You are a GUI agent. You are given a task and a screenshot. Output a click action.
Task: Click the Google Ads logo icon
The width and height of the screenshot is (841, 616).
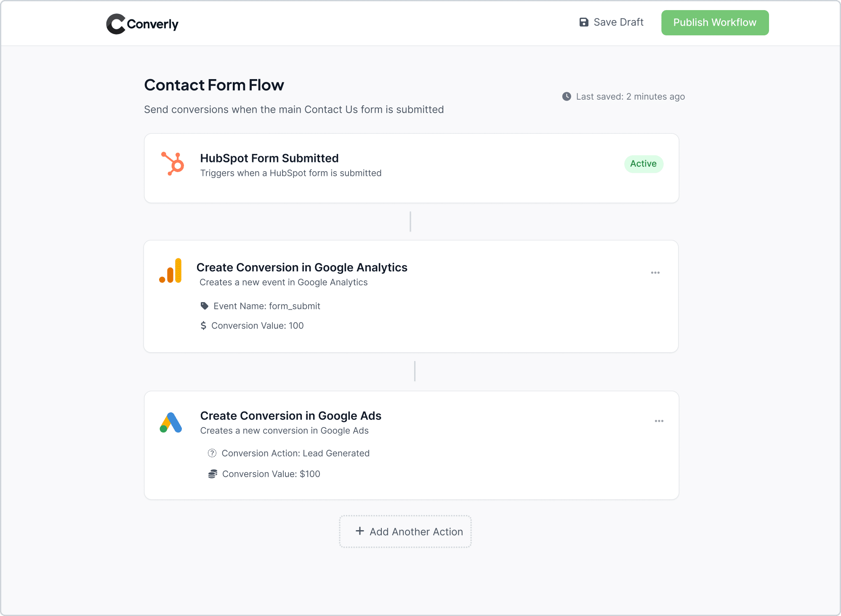tap(170, 422)
